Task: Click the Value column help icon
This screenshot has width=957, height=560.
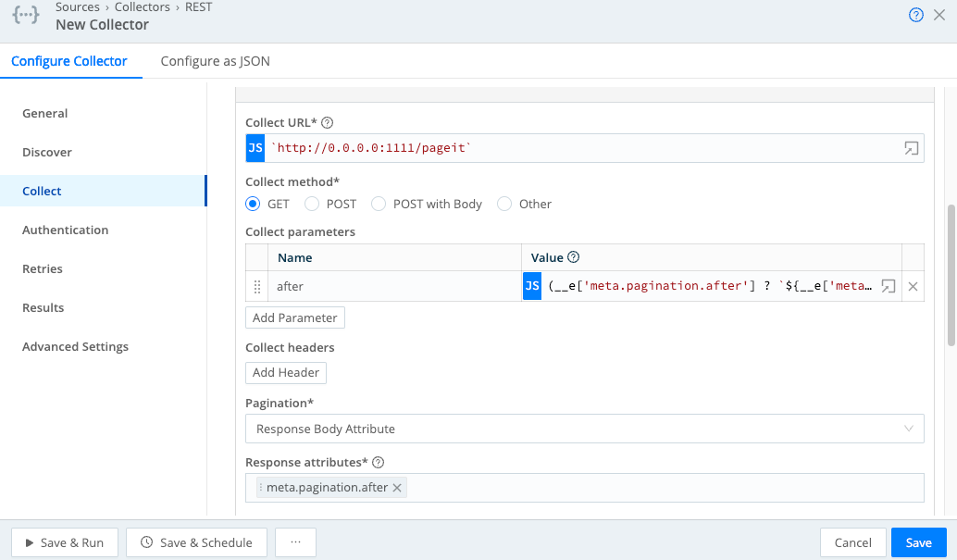Action: tap(573, 257)
